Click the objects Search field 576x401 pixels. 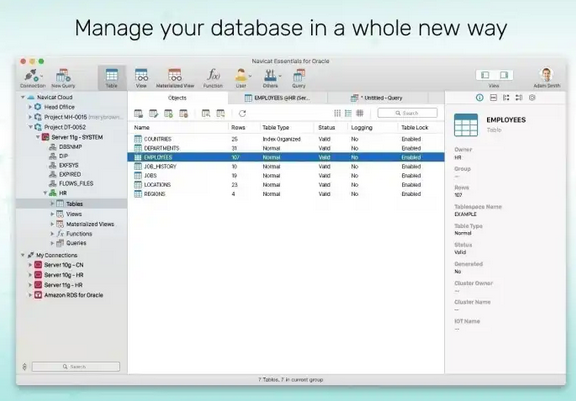coord(407,113)
